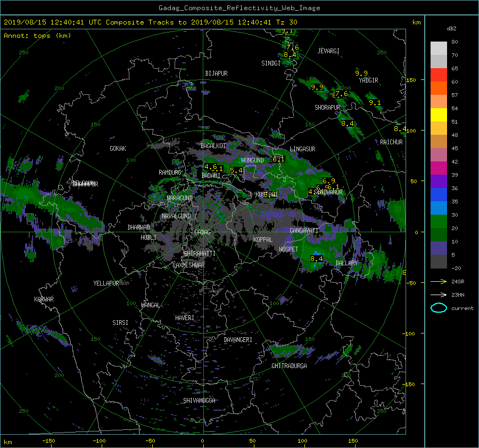Click the SINDGI city label
Screen dimensions: 479x448
point(271,63)
